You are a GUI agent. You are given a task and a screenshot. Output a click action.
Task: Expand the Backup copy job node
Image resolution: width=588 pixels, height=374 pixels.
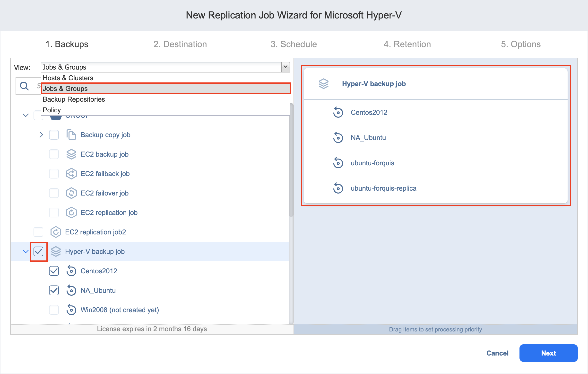coord(41,135)
